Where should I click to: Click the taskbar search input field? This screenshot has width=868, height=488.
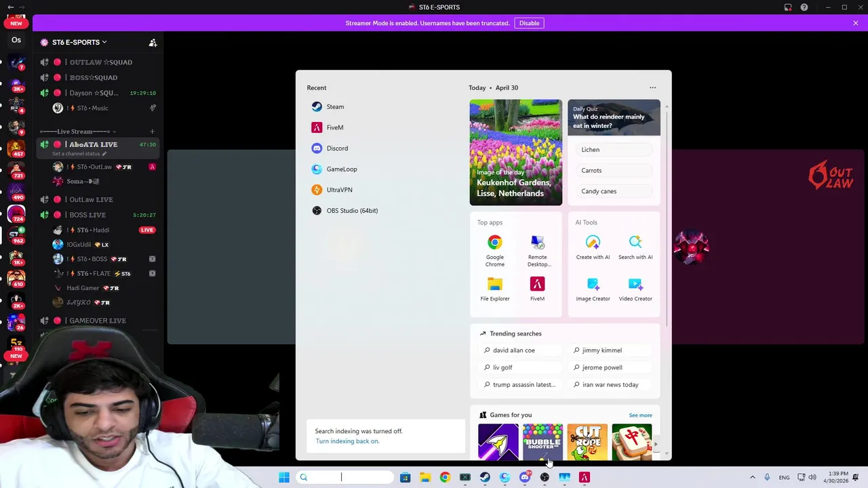point(344,477)
